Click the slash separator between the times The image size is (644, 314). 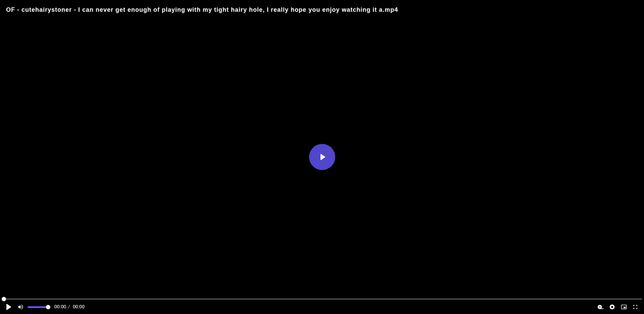69,307
